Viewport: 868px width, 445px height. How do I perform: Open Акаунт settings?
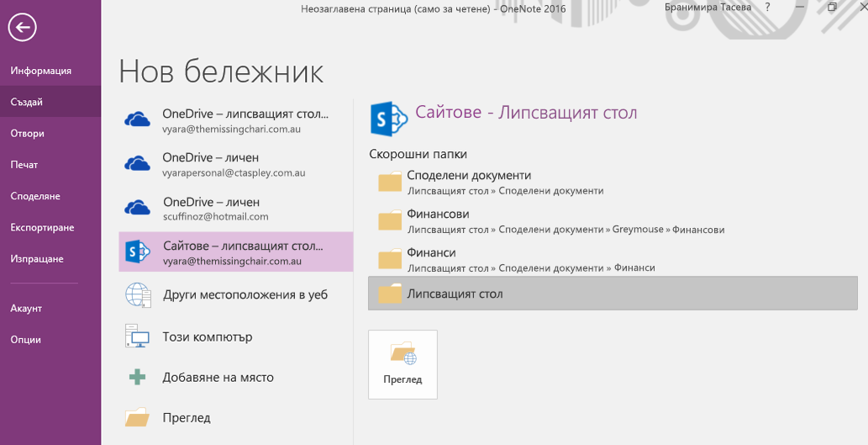click(26, 308)
